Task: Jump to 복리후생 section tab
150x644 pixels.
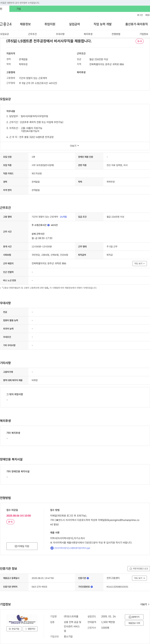Action: point(88,34)
